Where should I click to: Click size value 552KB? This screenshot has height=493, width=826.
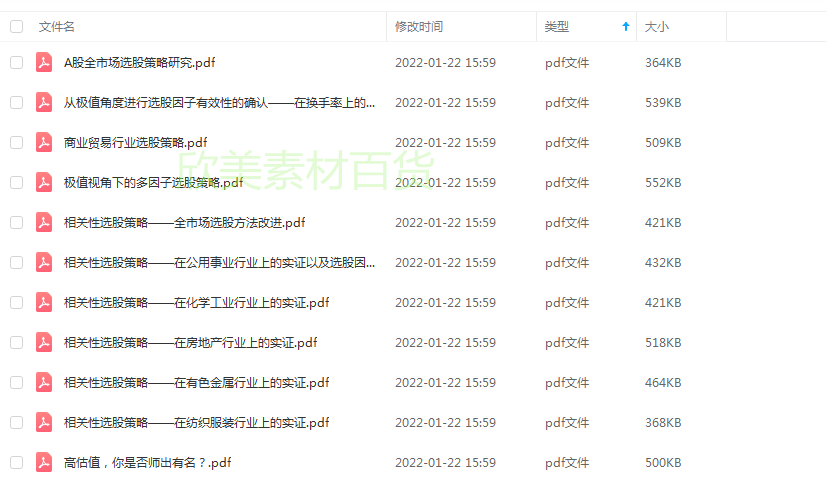point(663,183)
